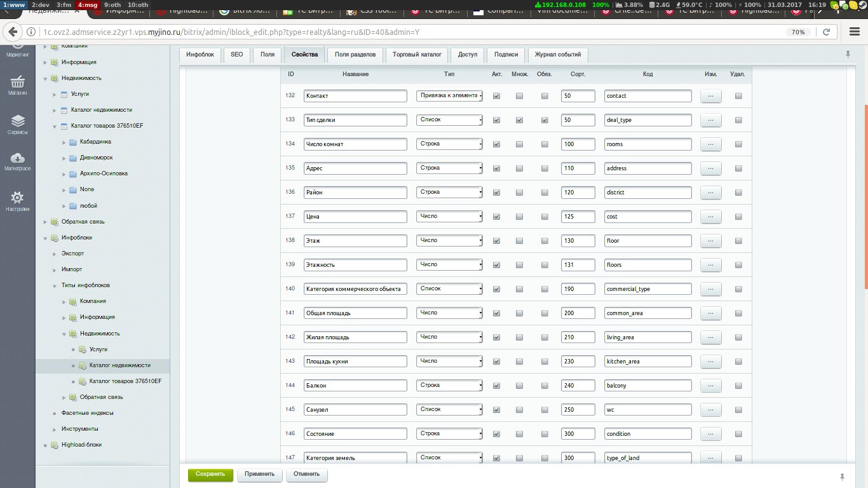Toggle multiple checkbox for Цена row
Screen dimensions: 868x488
[520, 217]
